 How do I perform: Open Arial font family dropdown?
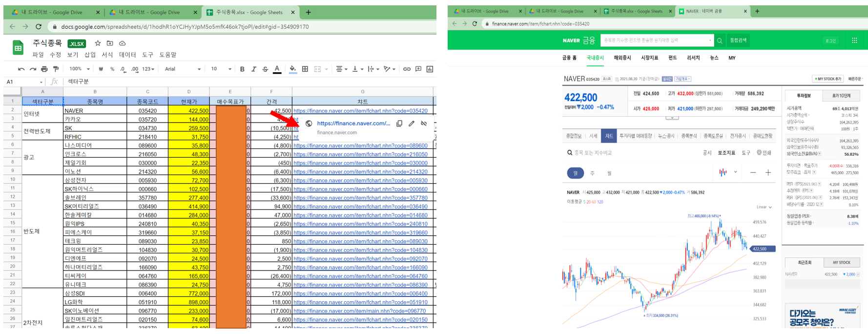click(x=183, y=69)
